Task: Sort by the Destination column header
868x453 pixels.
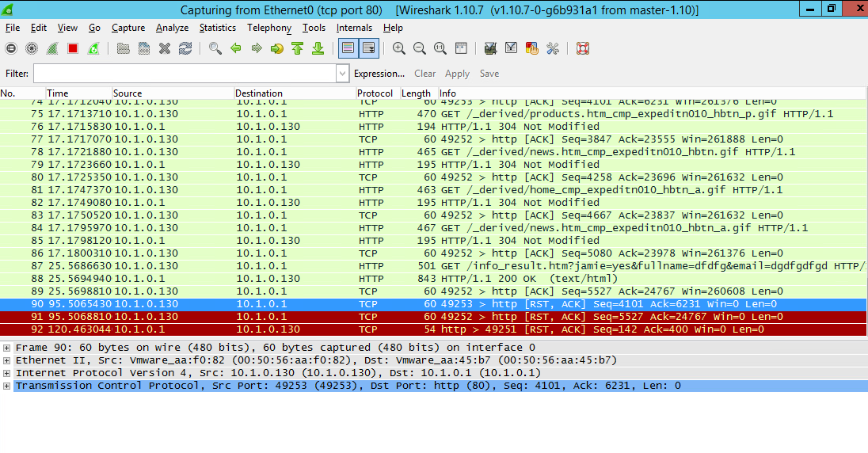Action: (295, 93)
